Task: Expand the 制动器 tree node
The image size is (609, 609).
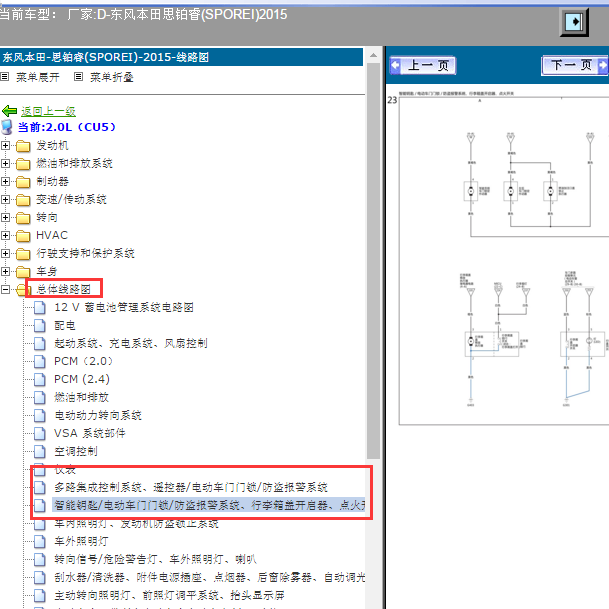Action: 5,181
